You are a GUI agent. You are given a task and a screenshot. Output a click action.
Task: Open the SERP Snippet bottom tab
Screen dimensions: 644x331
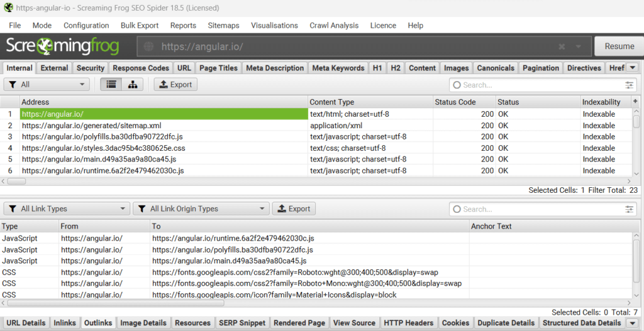[x=242, y=323]
